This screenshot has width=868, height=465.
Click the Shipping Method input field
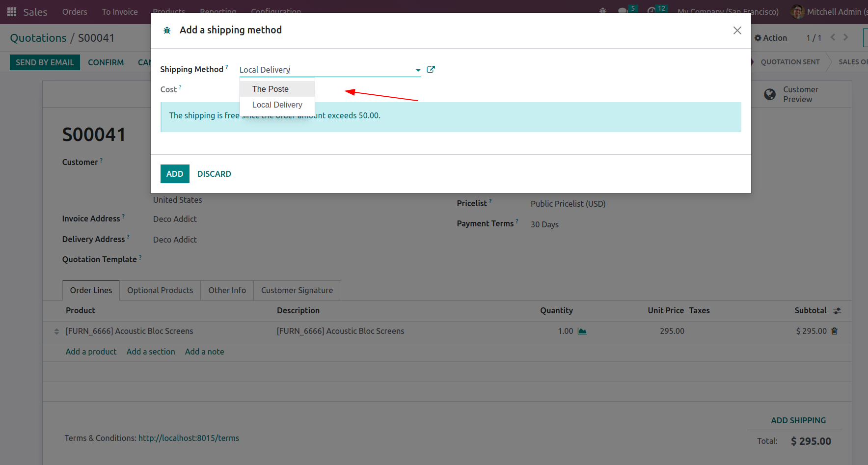click(326, 70)
